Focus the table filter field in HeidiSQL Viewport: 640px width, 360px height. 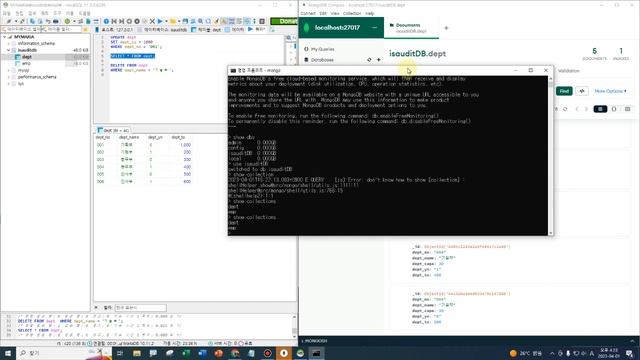(x=61, y=29)
